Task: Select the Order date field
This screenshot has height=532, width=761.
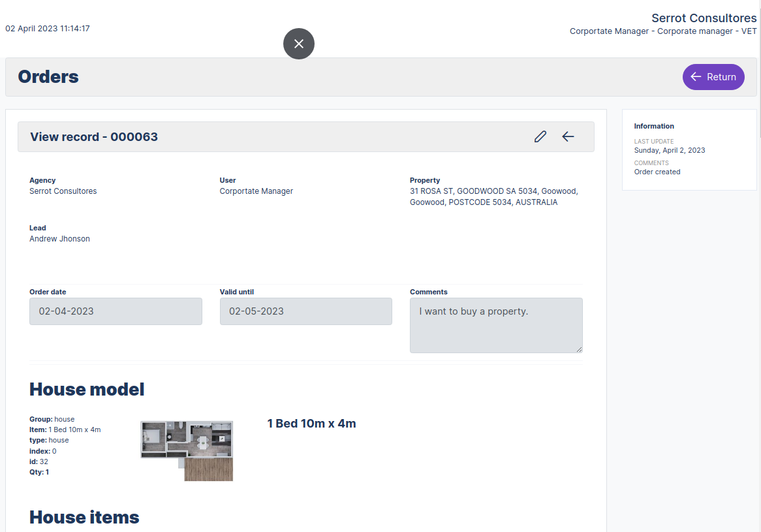Action: [116, 311]
